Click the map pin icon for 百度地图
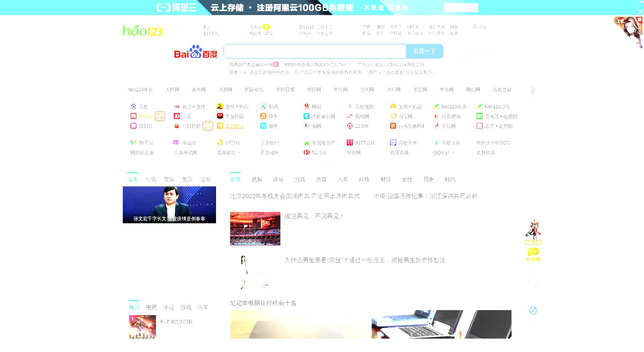This screenshot has height=352, width=644. (x=350, y=106)
